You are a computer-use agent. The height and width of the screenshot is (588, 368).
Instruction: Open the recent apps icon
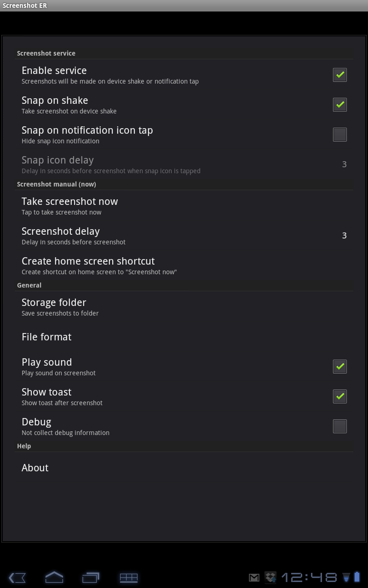pyautogui.click(x=91, y=577)
